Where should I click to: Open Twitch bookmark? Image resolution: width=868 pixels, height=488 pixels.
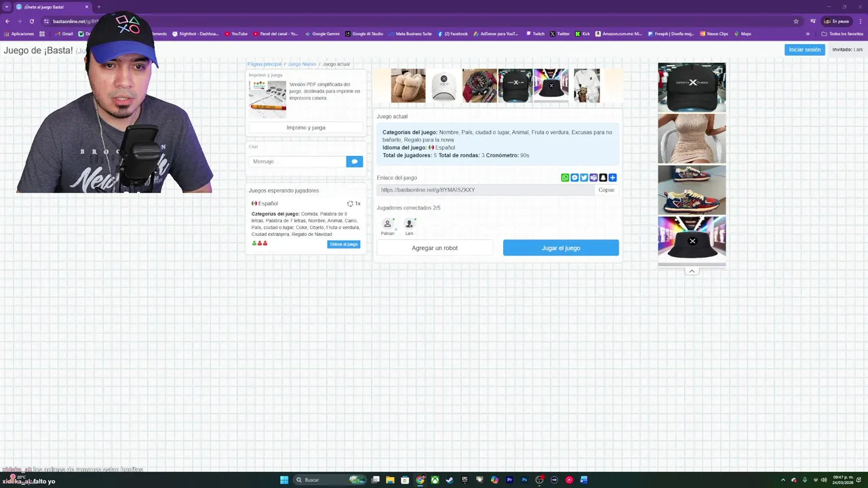[x=535, y=34]
